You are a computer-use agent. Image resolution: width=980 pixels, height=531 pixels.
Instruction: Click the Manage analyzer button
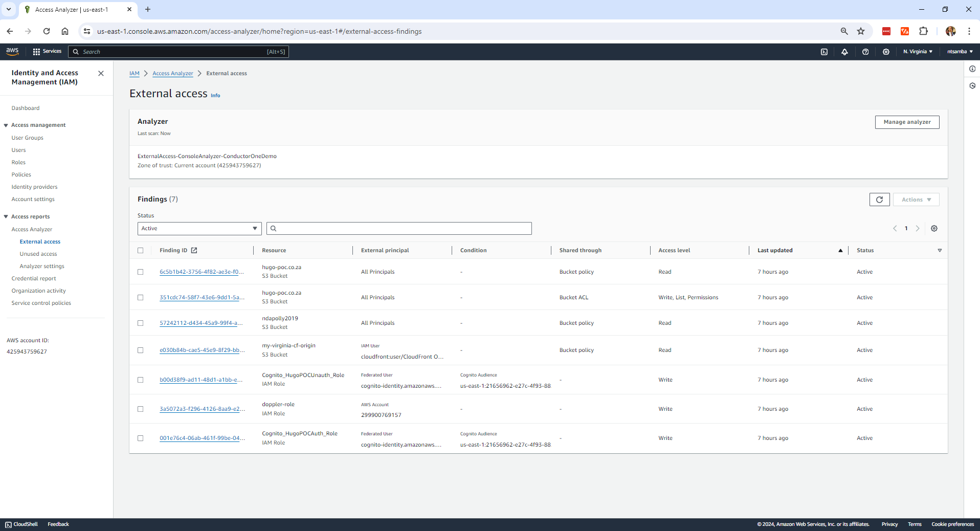[907, 122]
